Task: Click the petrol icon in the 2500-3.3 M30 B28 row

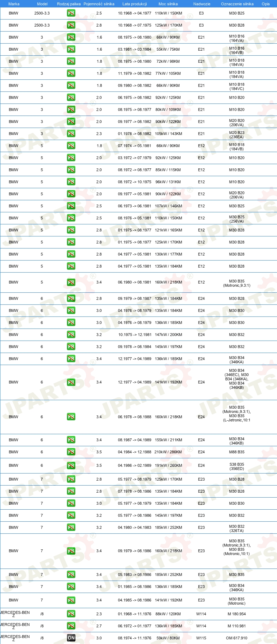Action: tap(71, 25)
